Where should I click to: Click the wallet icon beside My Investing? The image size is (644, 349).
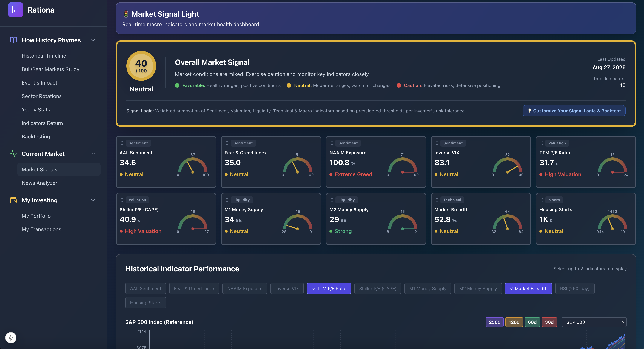point(13,200)
